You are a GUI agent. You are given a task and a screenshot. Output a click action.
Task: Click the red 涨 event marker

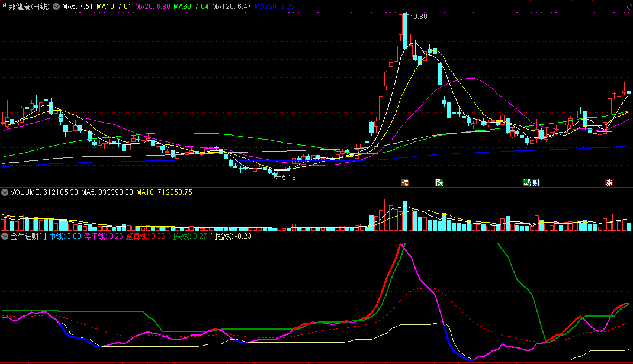coord(609,183)
